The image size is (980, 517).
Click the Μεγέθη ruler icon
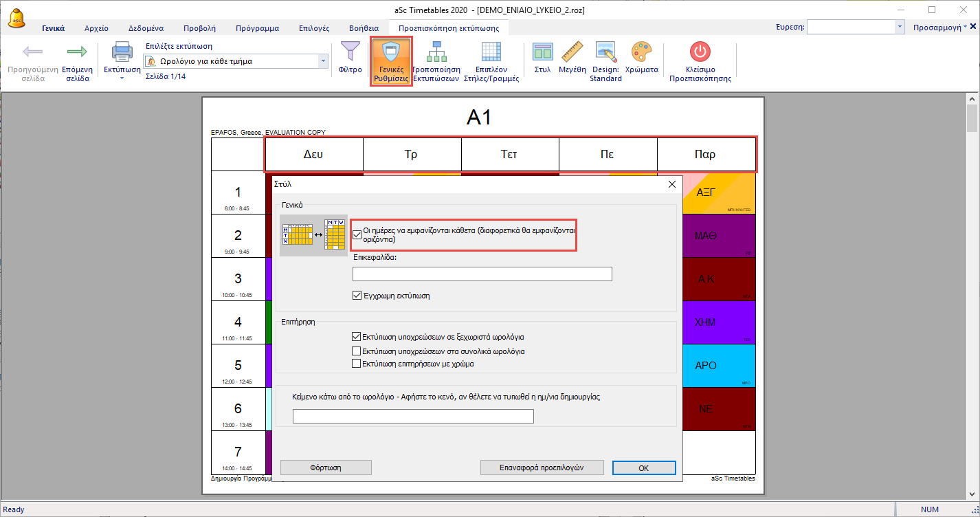click(x=572, y=52)
